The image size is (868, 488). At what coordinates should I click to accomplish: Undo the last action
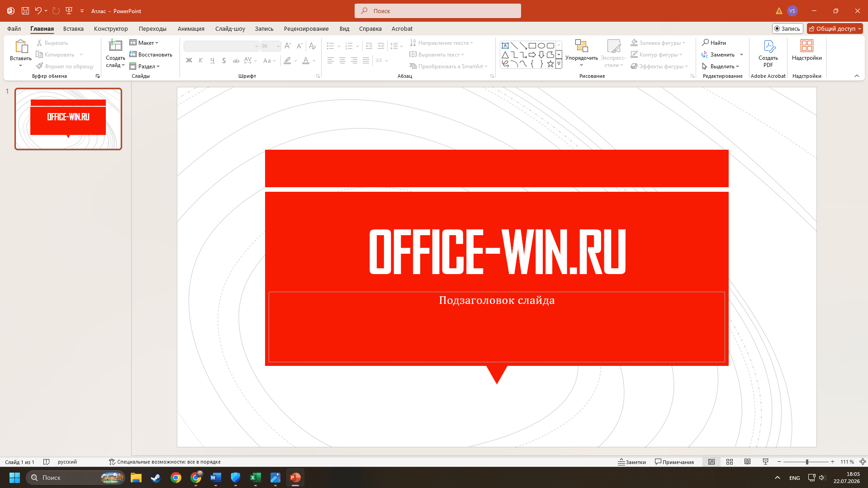click(38, 11)
